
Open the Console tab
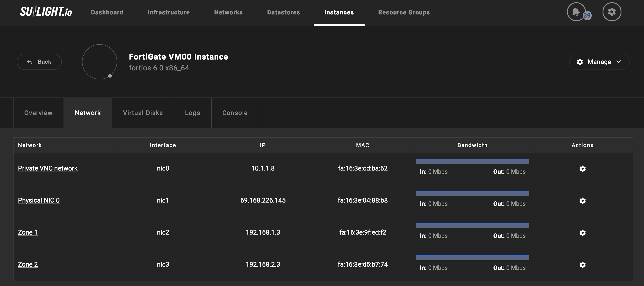pos(235,113)
